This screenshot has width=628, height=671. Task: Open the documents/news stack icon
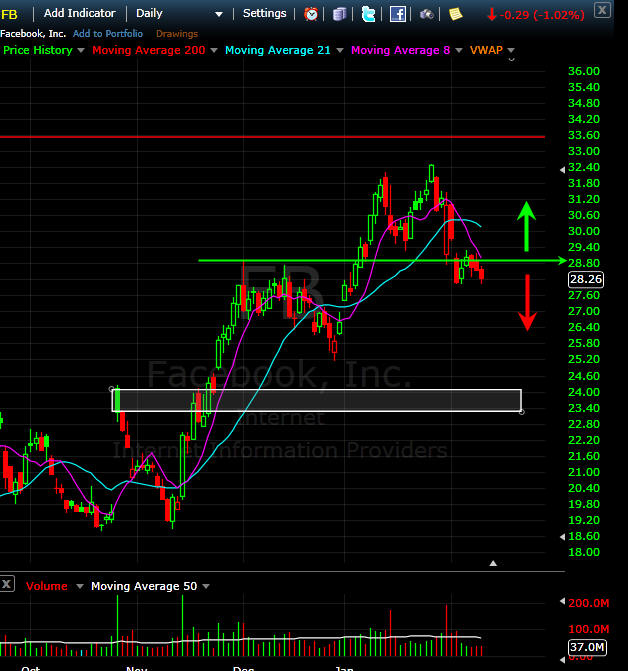click(x=340, y=14)
